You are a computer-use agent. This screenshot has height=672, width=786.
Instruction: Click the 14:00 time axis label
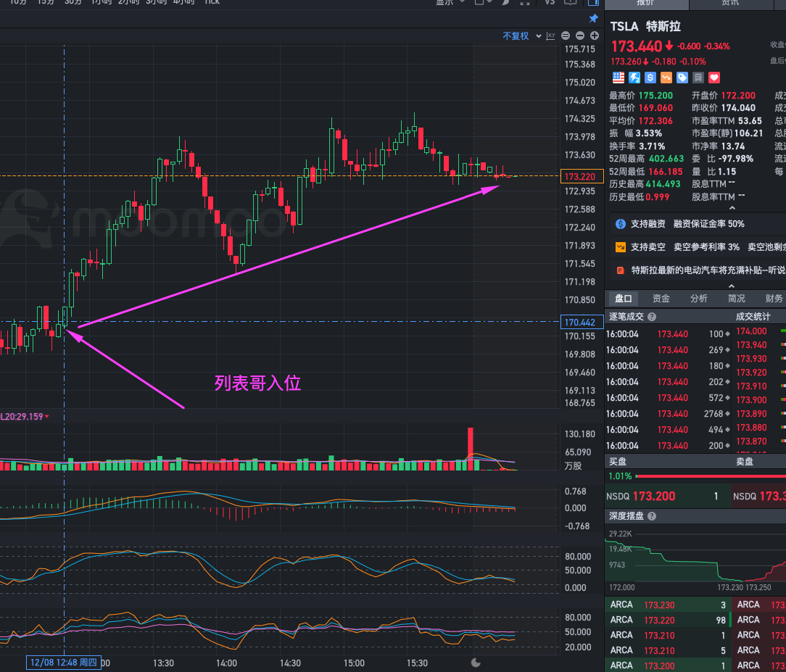click(x=226, y=663)
